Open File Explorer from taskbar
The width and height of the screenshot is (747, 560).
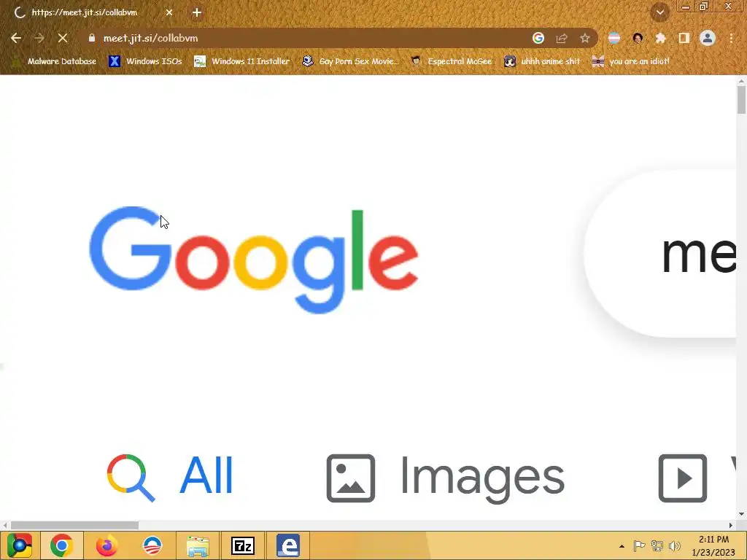(198, 545)
